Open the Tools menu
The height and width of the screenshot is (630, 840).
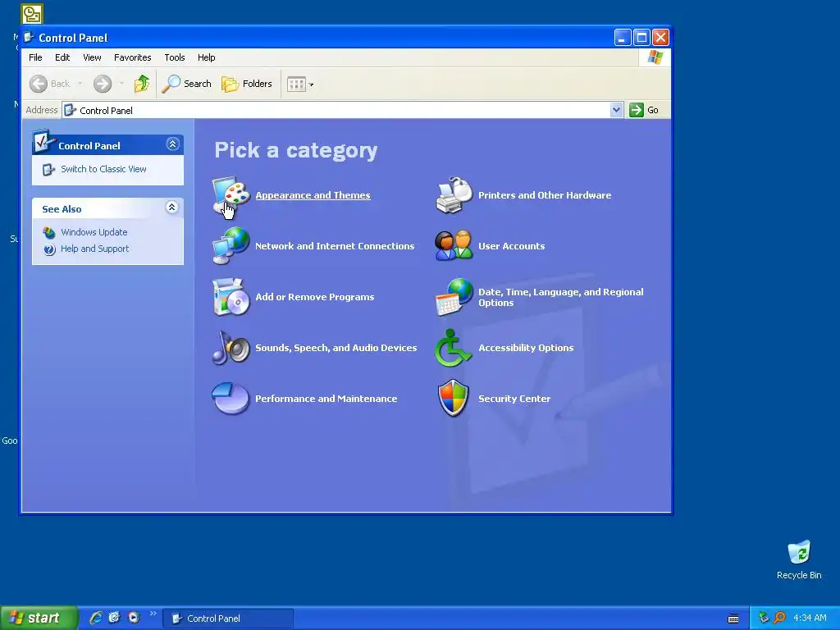174,57
